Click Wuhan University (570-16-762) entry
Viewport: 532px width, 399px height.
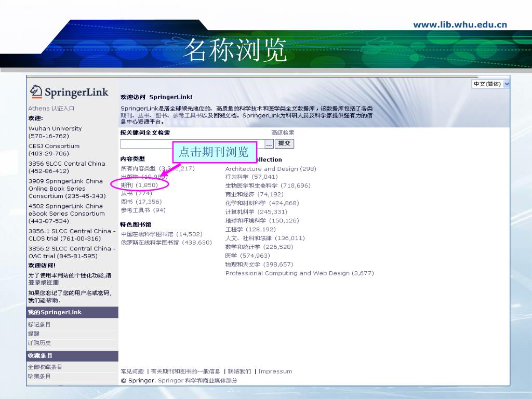point(55,132)
